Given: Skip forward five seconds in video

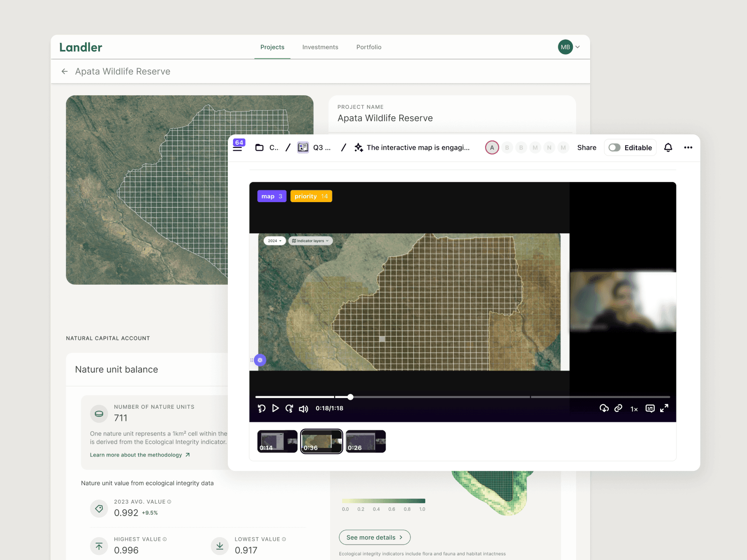Looking at the screenshot, I should [289, 408].
